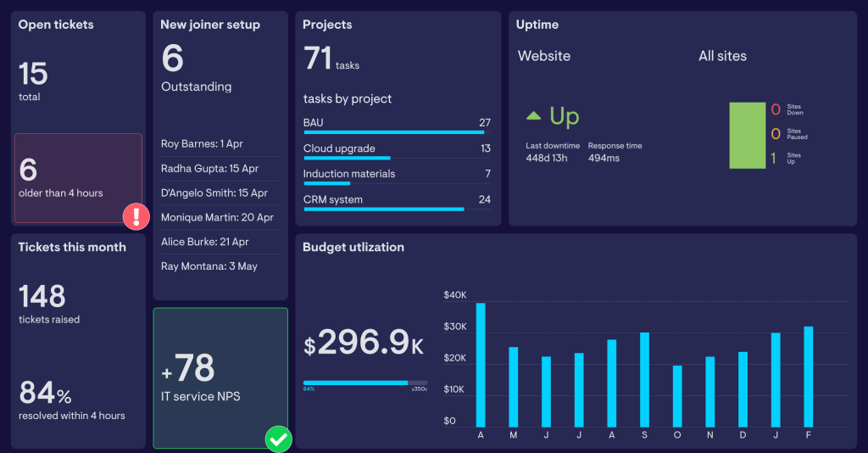Click the red exclamation alert icon
Viewport: 868px width, 453px height.
click(x=136, y=216)
